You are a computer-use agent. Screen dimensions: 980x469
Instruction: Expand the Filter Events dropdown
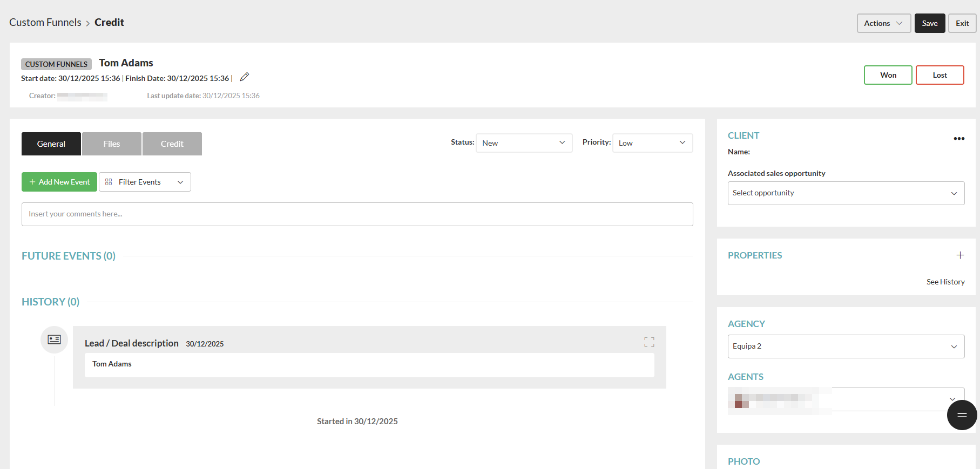[x=145, y=182]
